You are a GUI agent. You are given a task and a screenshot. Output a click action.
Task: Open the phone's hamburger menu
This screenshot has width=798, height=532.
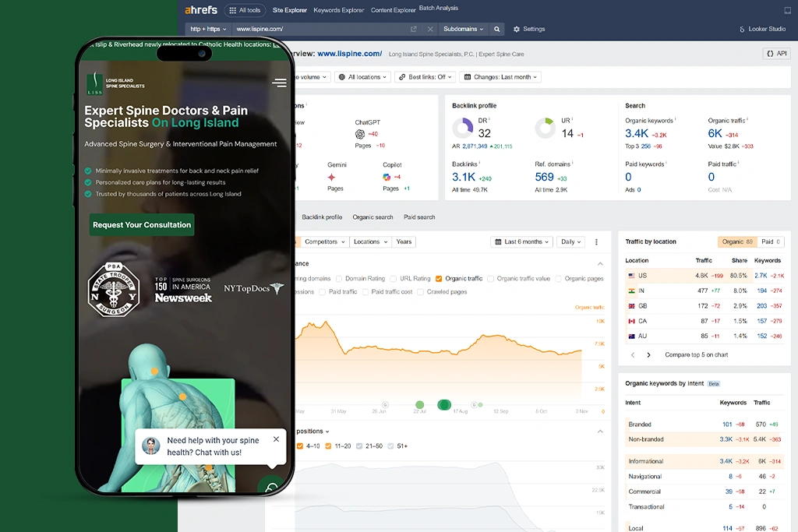(279, 83)
